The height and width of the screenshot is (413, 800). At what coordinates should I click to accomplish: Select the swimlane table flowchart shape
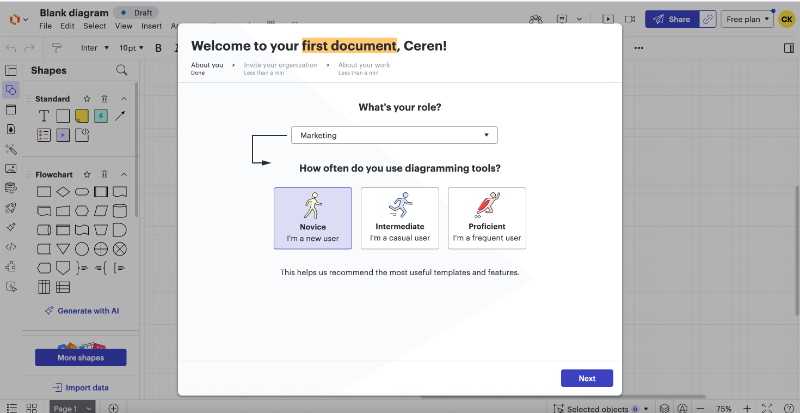(44, 287)
